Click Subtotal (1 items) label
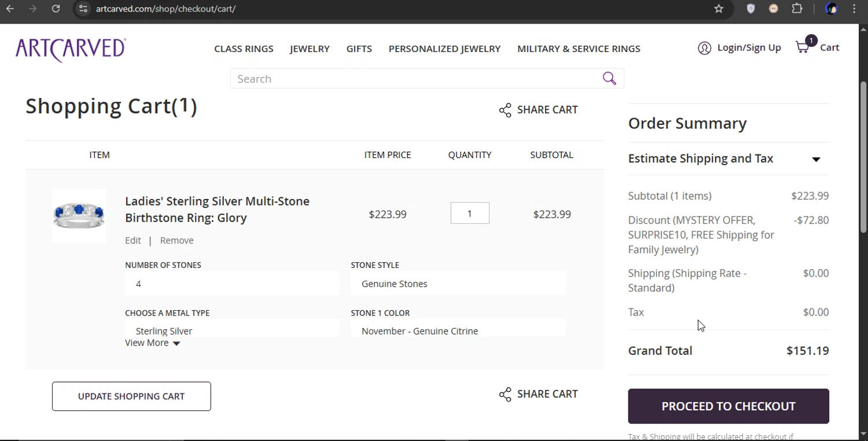Viewport: 868px width, 441px height. pyautogui.click(x=670, y=196)
